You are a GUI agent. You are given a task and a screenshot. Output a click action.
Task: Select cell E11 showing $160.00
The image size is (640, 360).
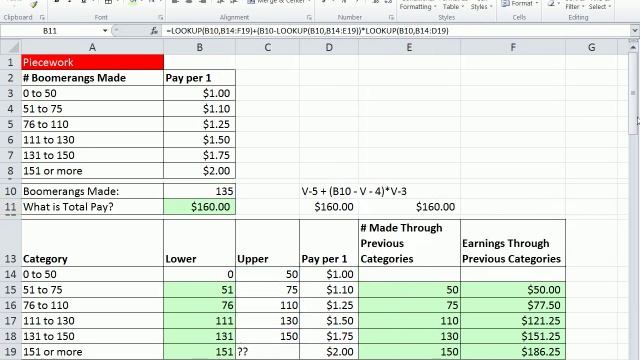[x=409, y=207]
